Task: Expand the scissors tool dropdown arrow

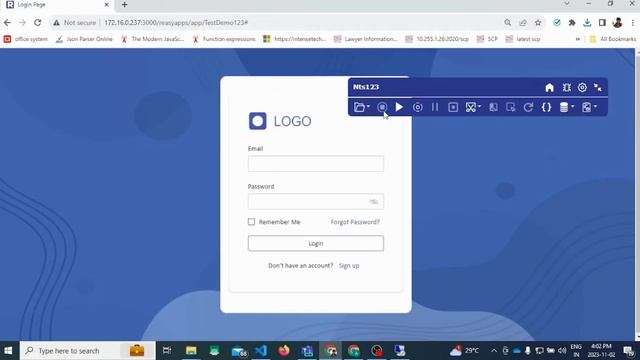Action: tap(480, 107)
